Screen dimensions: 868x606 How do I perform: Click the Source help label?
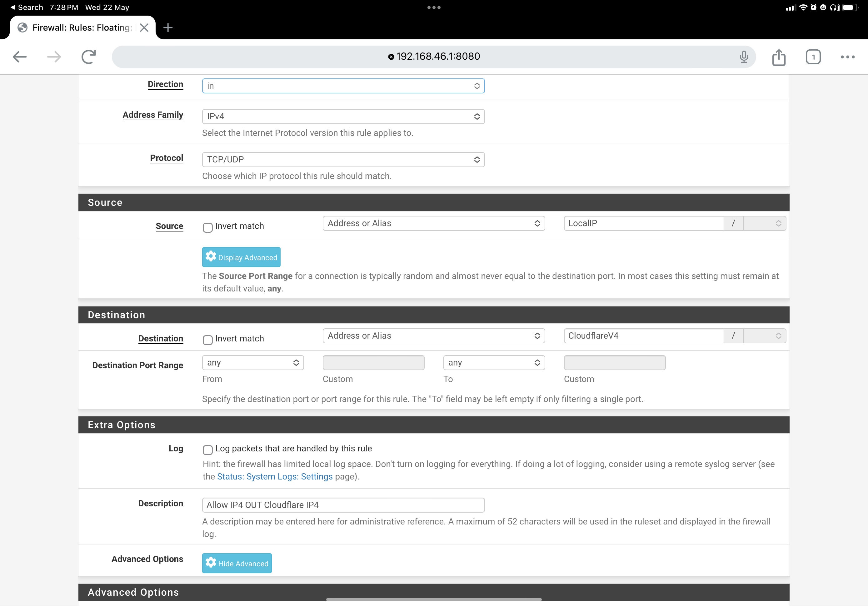tap(169, 226)
